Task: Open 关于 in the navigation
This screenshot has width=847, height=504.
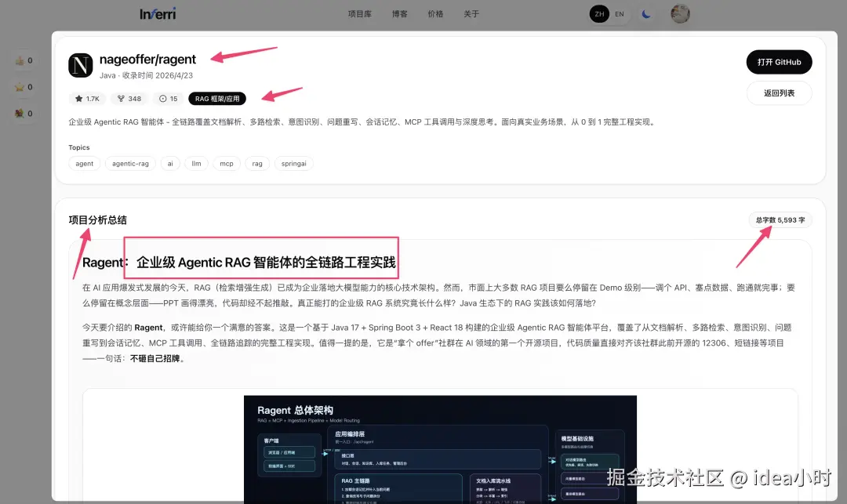Action: click(x=471, y=14)
